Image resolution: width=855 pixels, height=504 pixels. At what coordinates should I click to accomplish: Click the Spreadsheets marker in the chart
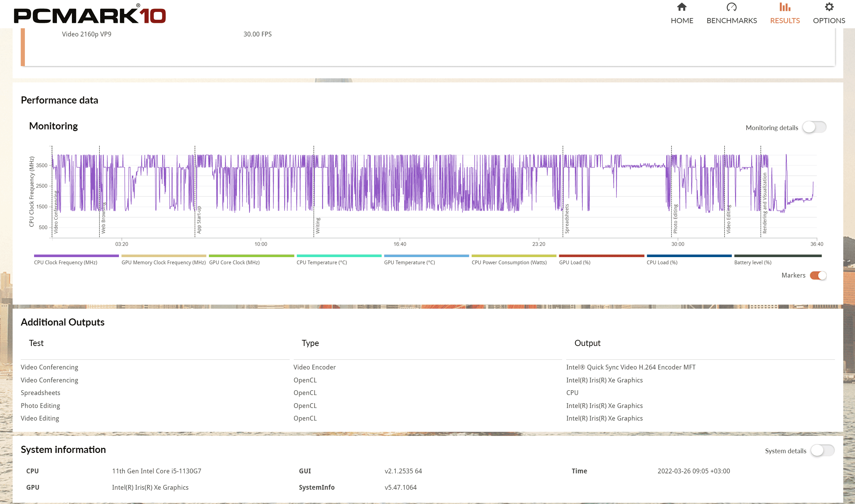pos(567,219)
